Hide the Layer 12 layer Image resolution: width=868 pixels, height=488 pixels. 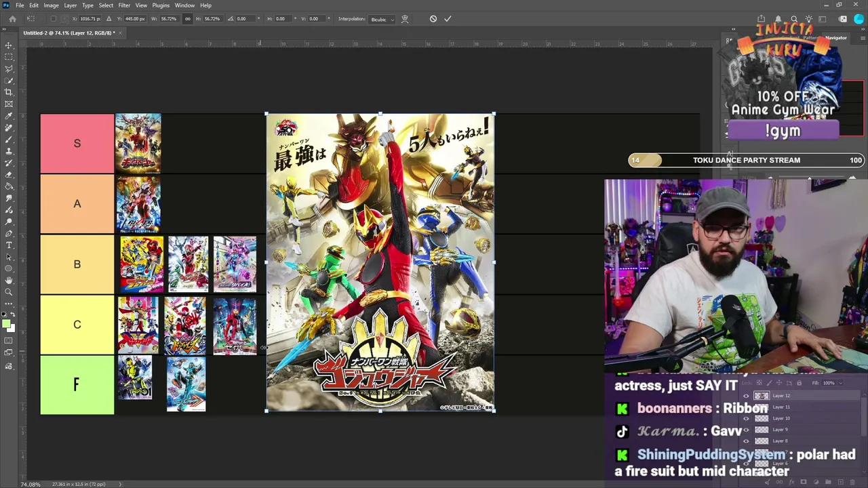746,396
